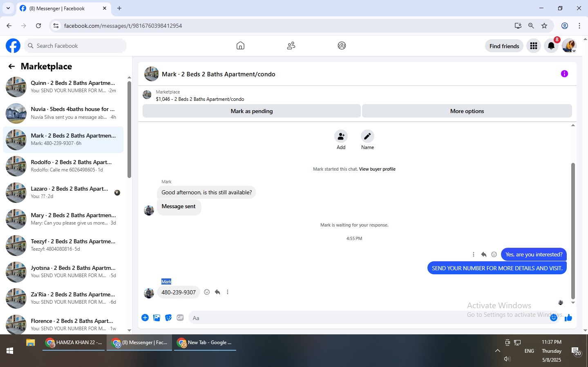This screenshot has width=588, height=367.
Task: Open the Quinn conversation
Action: tap(63, 87)
